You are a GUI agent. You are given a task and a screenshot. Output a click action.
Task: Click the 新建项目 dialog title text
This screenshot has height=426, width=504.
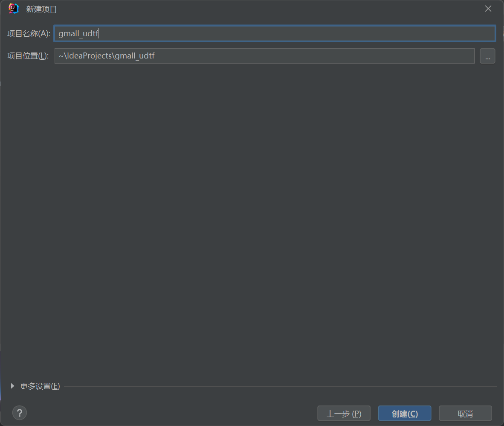click(41, 8)
